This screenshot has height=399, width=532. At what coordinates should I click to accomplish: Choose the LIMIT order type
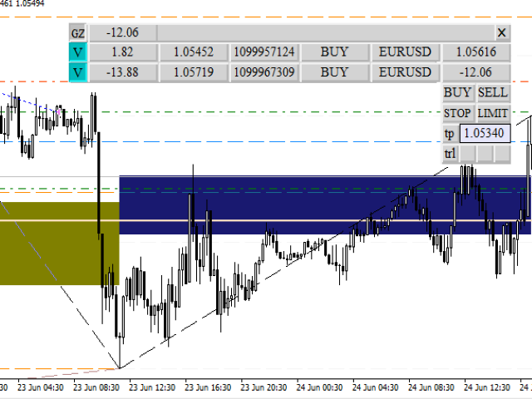point(493,113)
